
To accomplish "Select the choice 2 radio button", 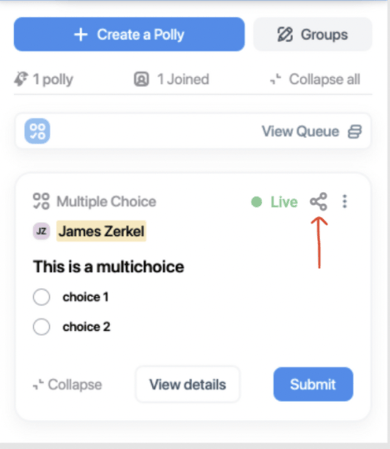I will 42,327.
